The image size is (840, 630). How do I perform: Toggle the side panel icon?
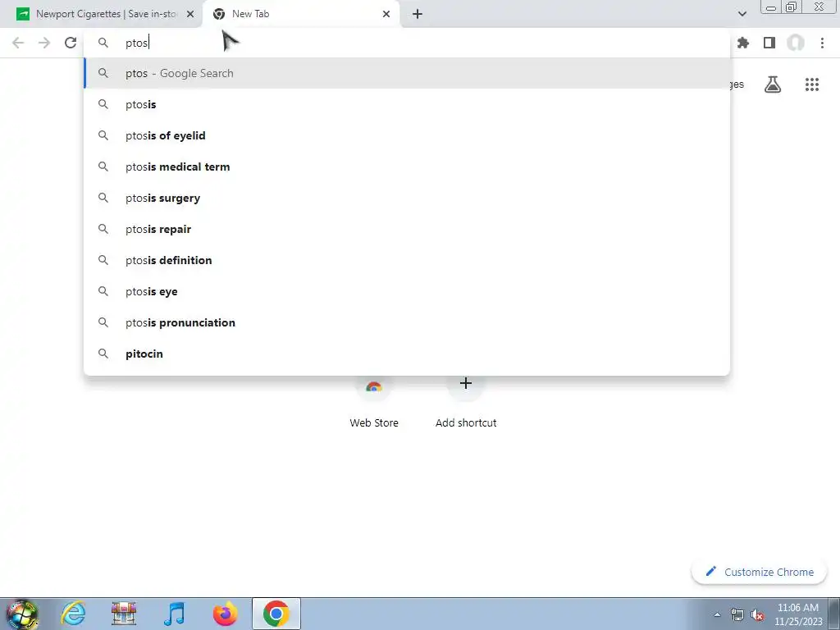pos(769,43)
